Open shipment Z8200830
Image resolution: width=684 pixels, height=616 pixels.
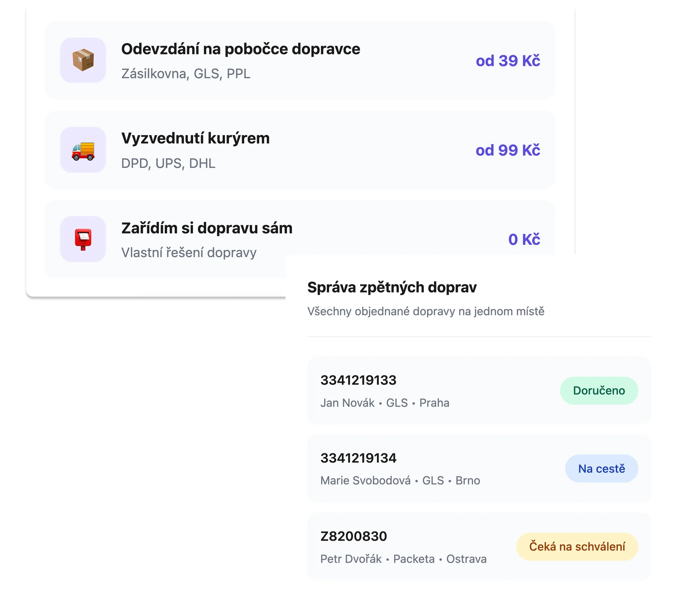point(353,536)
